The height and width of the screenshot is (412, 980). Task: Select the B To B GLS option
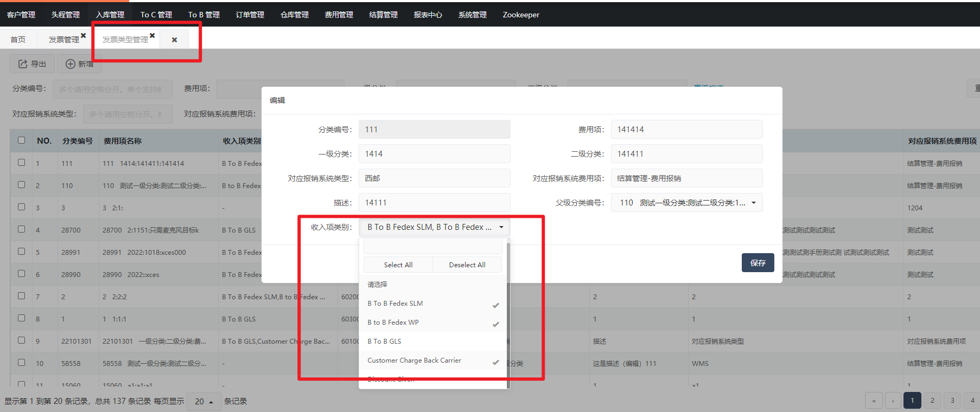432,341
